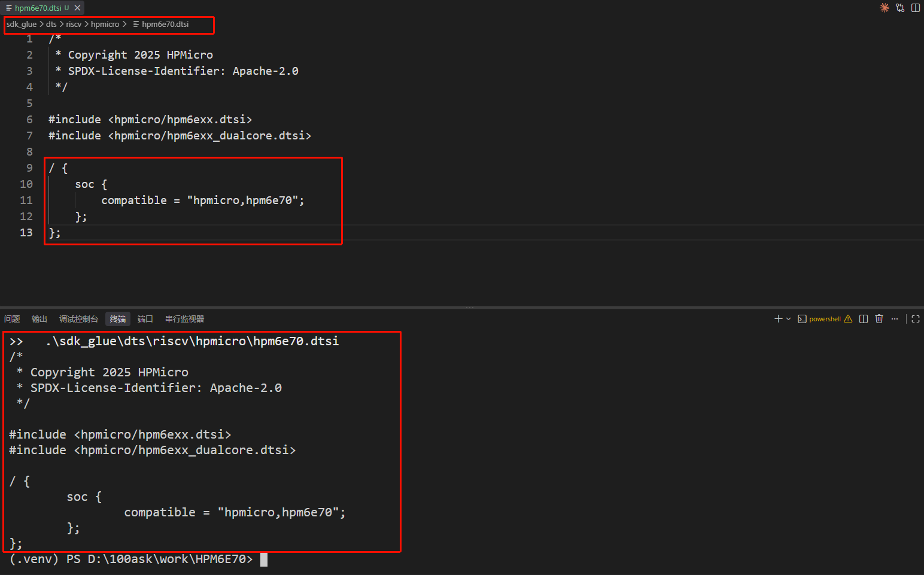Click the powershell terminal label
The image size is (924, 575).
click(825, 319)
